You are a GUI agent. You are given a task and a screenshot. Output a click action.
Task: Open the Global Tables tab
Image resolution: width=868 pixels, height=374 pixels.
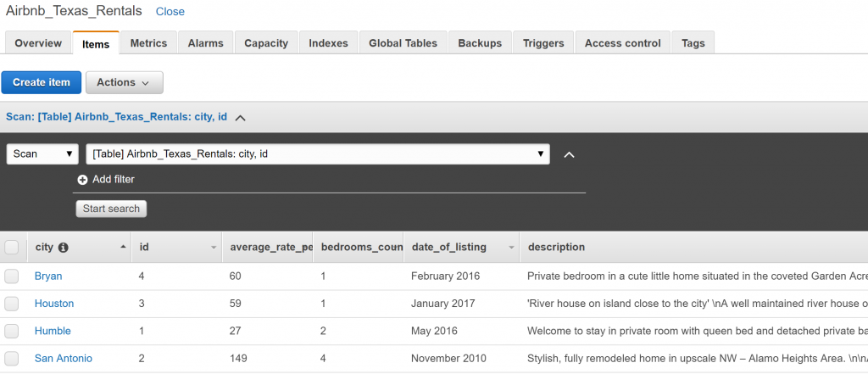(403, 43)
